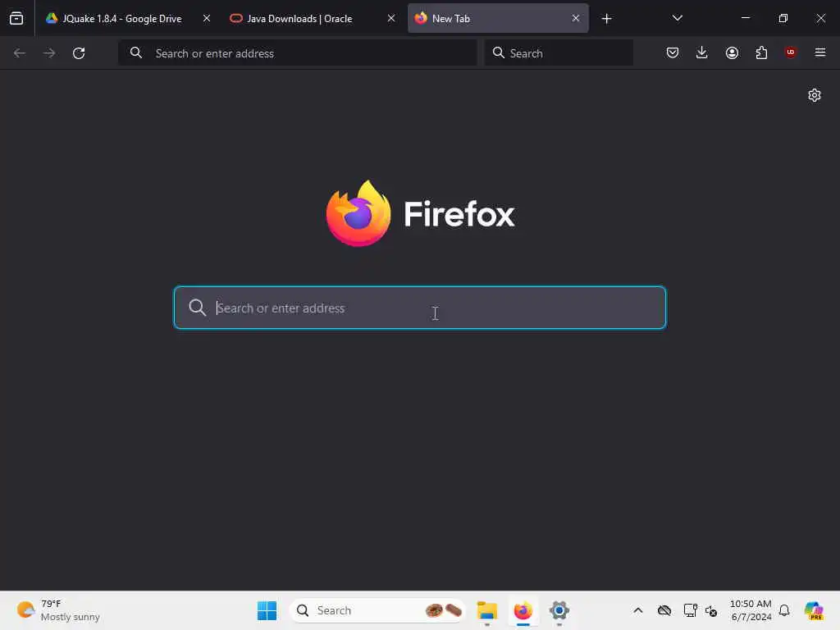Viewport: 840px width, 630px height.
Task: Open Firefox View icon left of the tabs
Action: 16,18
